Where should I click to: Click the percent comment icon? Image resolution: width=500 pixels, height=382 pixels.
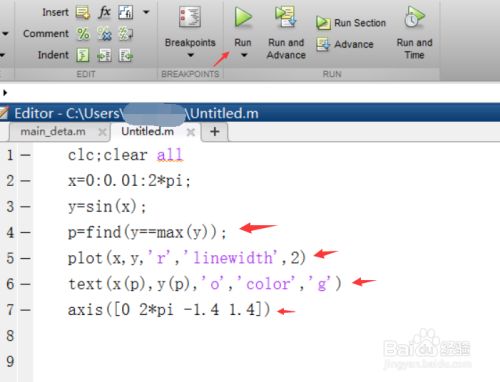tap(83, 34)
